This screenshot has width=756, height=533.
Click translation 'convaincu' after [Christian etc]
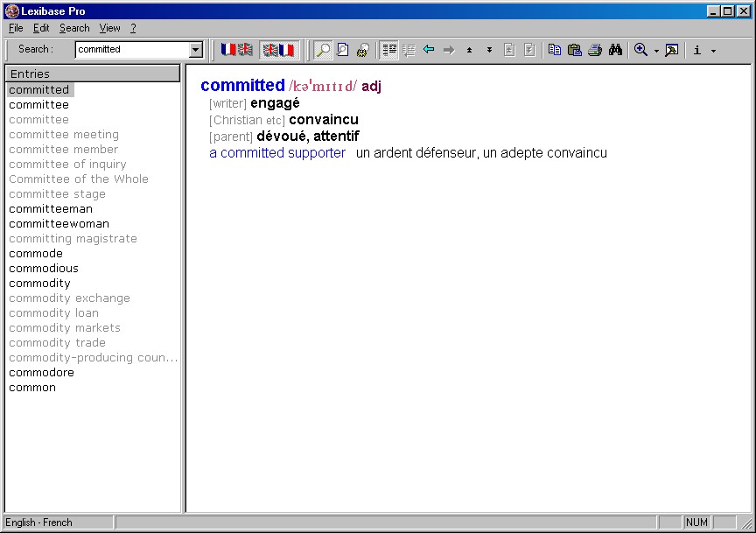(x=324, y=120)
